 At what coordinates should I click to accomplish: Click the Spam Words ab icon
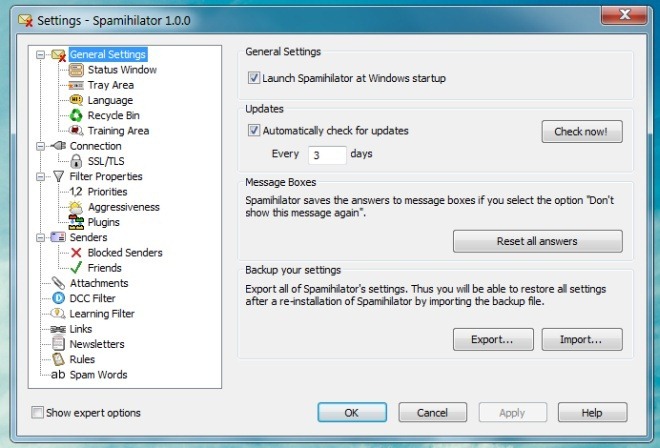tap(59, 374)
